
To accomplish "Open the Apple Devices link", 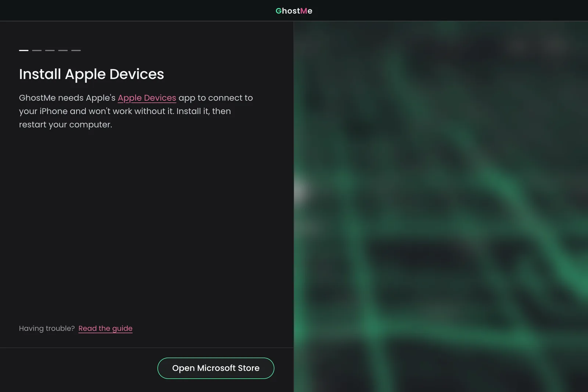I will pyautogui.click(x=147, y=98).
